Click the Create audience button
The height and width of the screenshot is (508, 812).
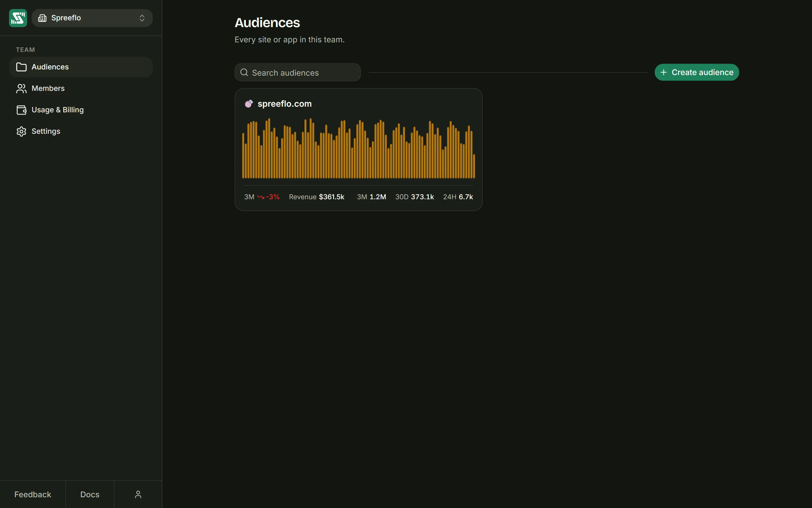pos(697,72)
